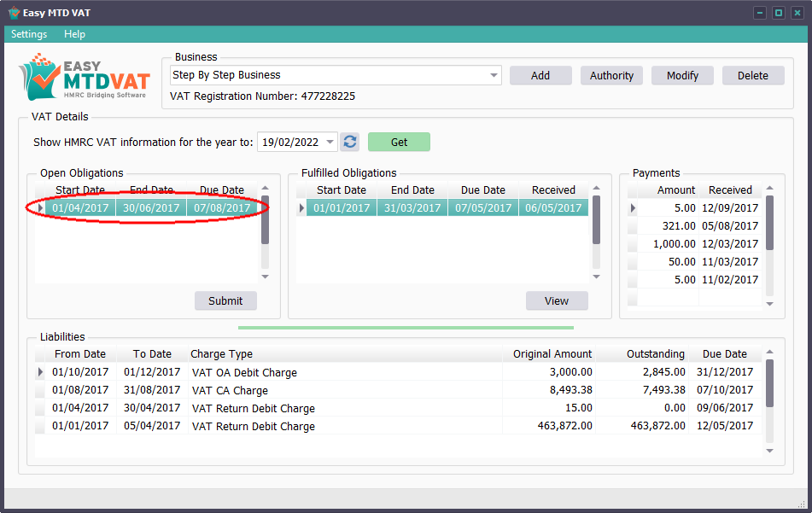Image resolution: width=812 pixels, height=513 pixels.
Task: Minimize the Easy MTD VAT window
Action: point(760,13)
